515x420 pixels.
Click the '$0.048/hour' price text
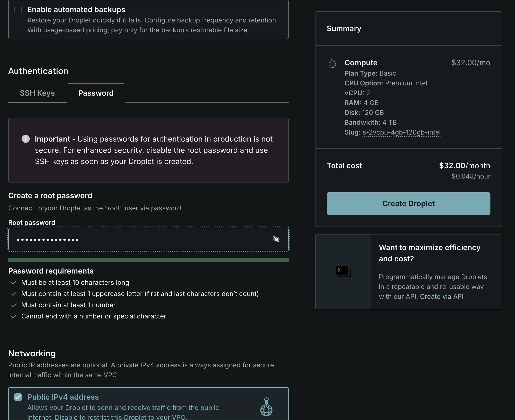click(x=471, y=176)
